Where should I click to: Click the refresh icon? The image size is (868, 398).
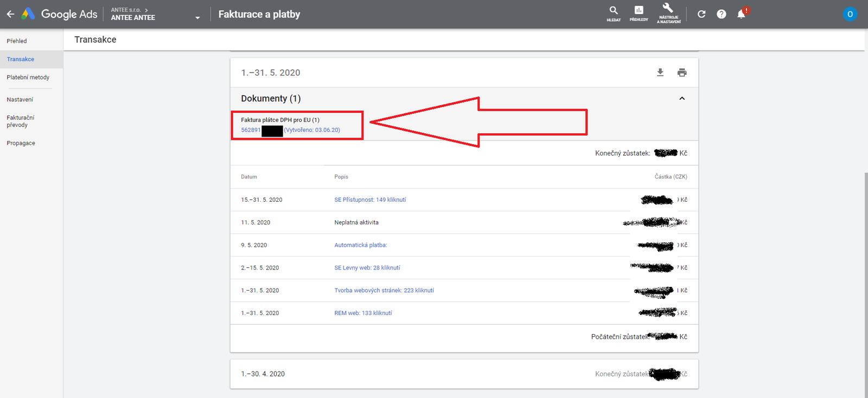click(x=701, y=14)
